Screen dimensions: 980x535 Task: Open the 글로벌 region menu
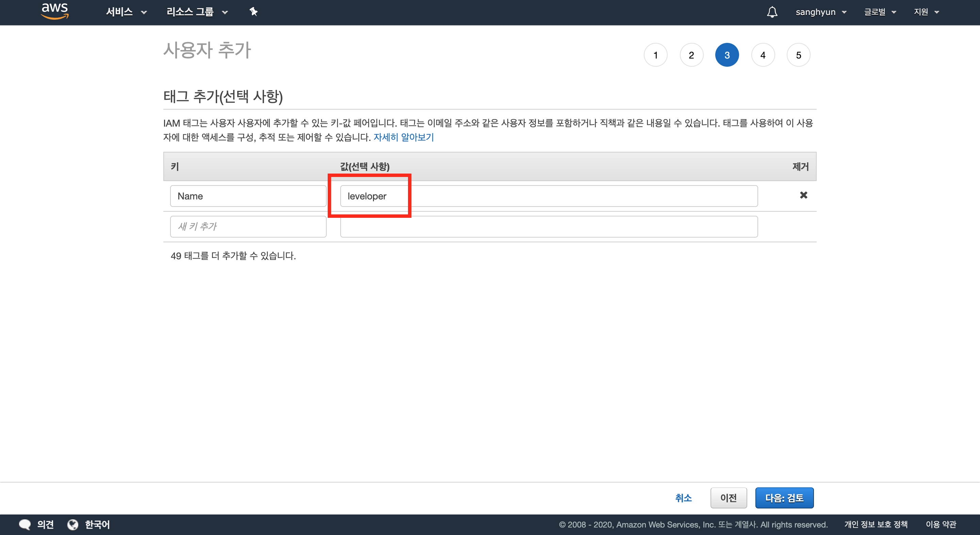[880, 12]
